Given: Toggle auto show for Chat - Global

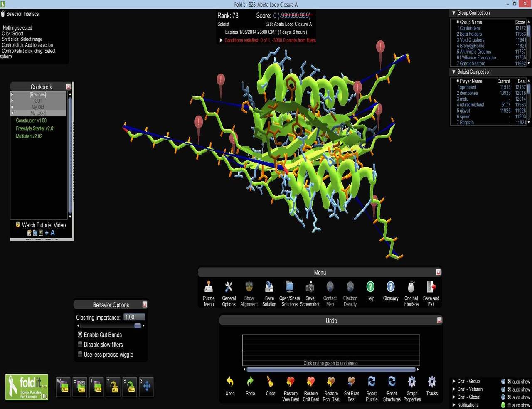Looking at the screenshot, I should coord(509,397).
